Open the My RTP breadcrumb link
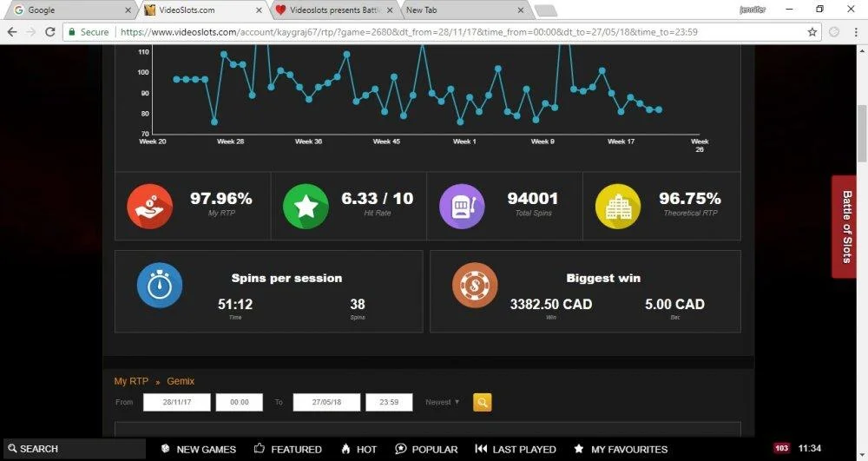The width and height of the screenshot is (868, 461). point(131,381)
